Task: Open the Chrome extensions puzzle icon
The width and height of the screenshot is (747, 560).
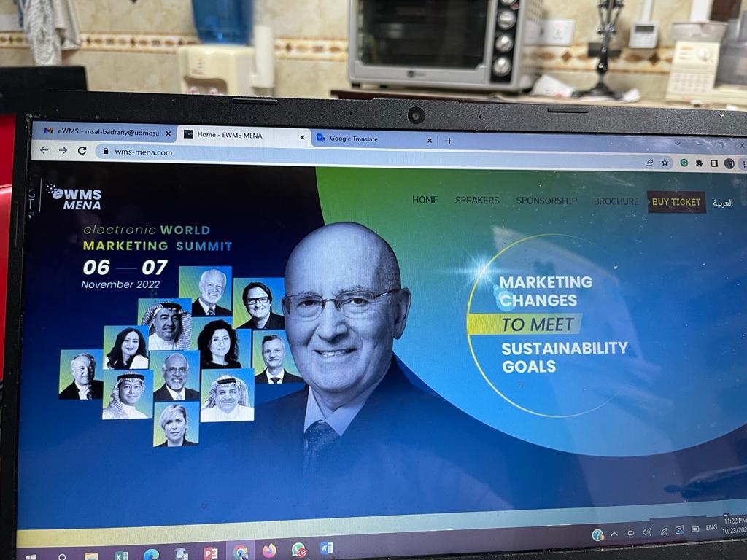Action: 699,163
